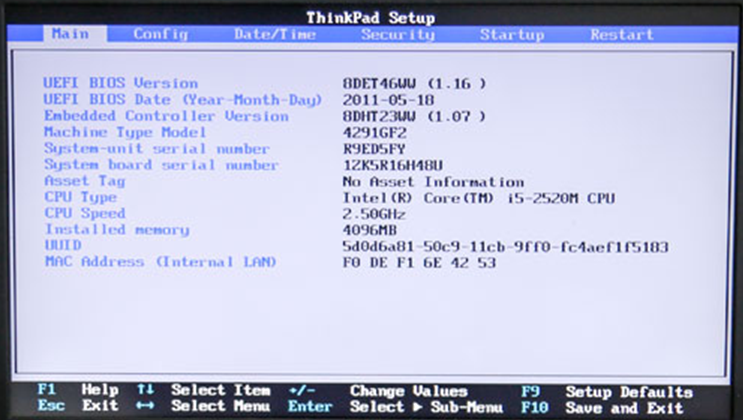Click the up-down arrows key hint
Viewport: 743px width, 420px height.
tap(145, 390)
